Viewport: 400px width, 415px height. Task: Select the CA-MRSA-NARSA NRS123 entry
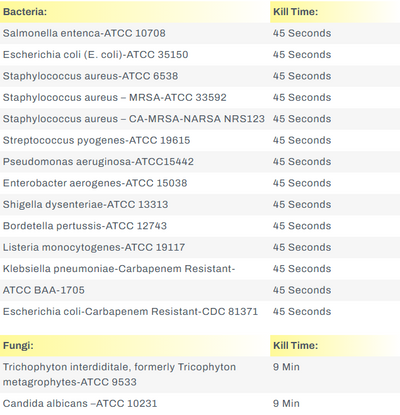click(x=133, y=119)
